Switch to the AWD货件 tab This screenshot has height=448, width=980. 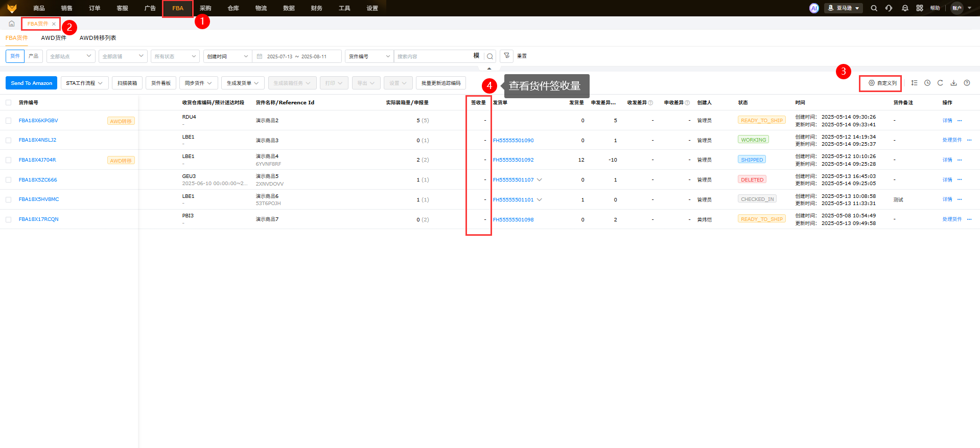tap(54, 38)
